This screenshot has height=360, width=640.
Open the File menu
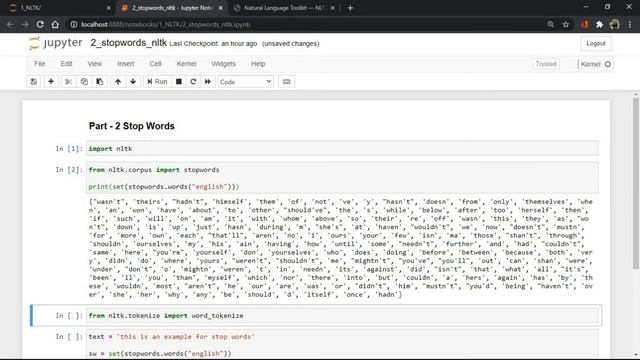pyautogui.click(x=40, y=64)
